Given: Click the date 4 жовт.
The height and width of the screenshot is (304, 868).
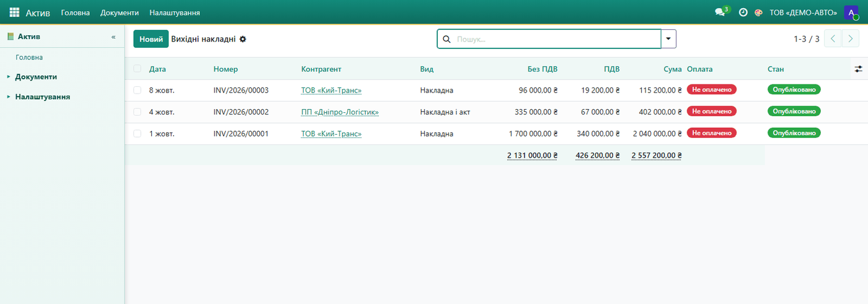Looking at the screenshot, I should click(162, 112).
